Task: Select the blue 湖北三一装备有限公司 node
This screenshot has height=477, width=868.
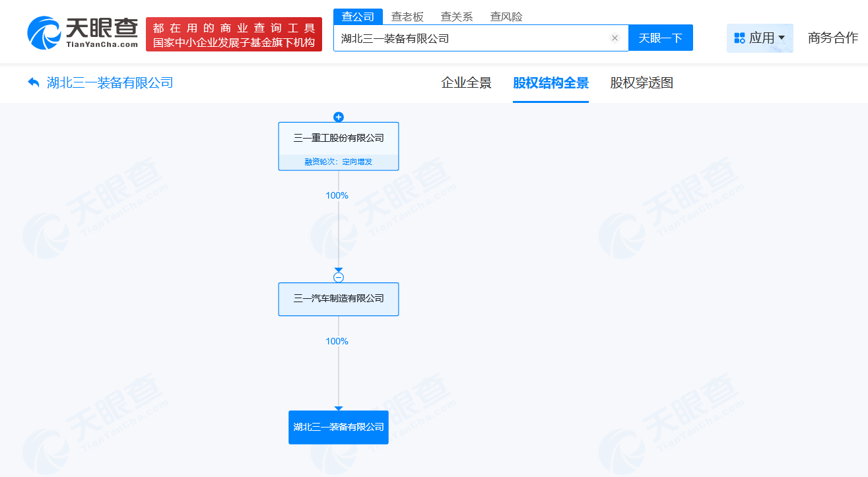Action: click(x=339, y=428)
